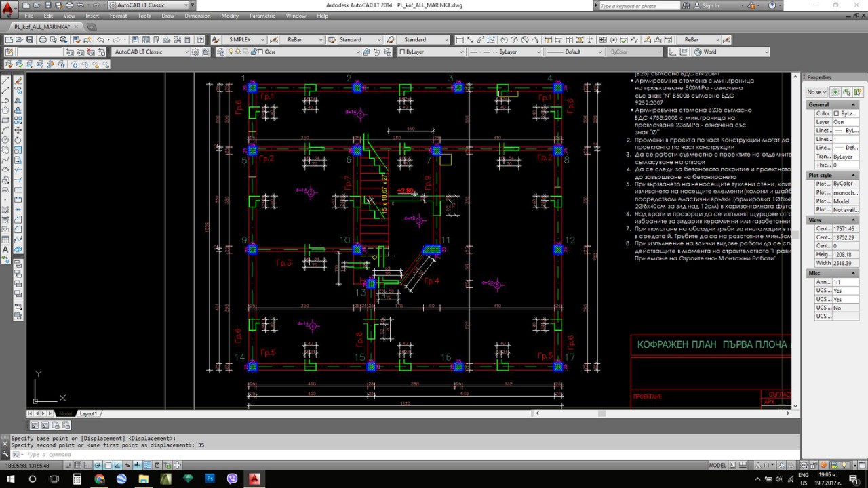
Task: Click the Save icon in the standard toolbar
Action: 31,40
